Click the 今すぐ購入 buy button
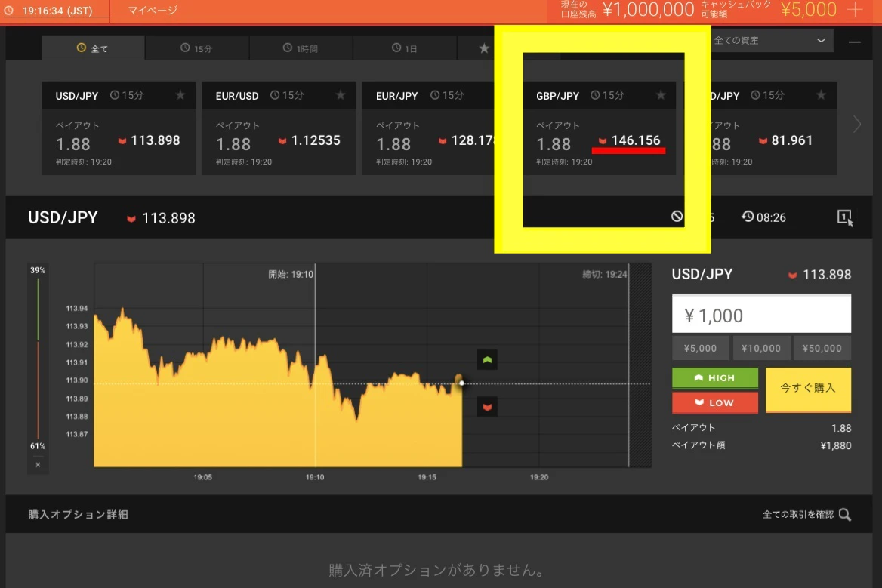The height and width of the screenshot is (588, 882). [x=808, y=389]
